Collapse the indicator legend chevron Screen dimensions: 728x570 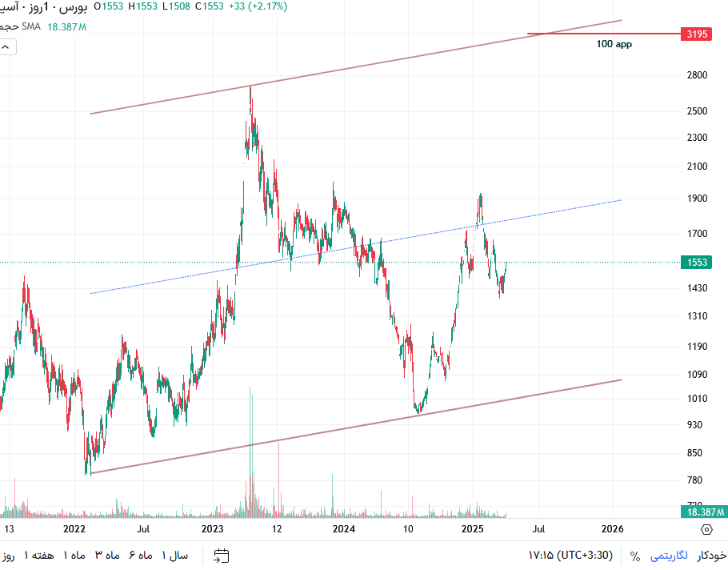(x=6, y=47)
